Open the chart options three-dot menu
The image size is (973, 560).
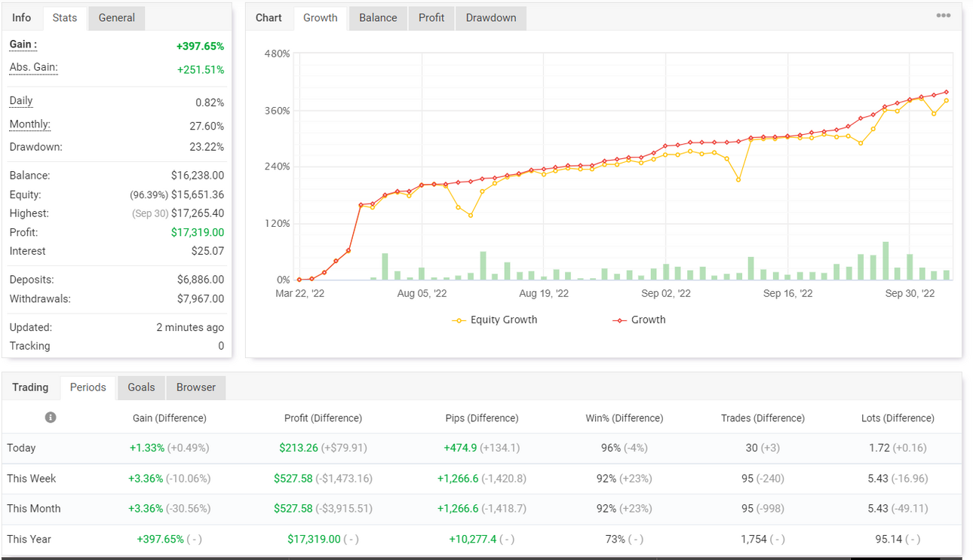click(x=943, y=16)
